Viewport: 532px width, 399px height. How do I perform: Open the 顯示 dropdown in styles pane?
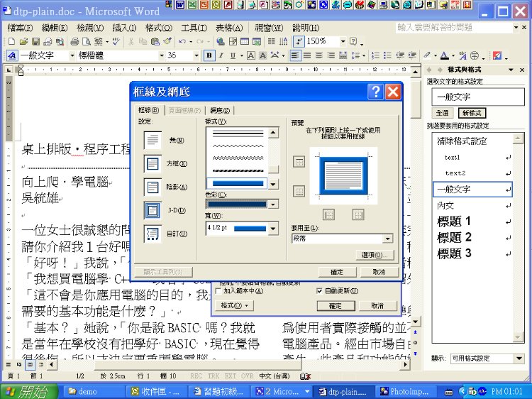click(519, 359)
